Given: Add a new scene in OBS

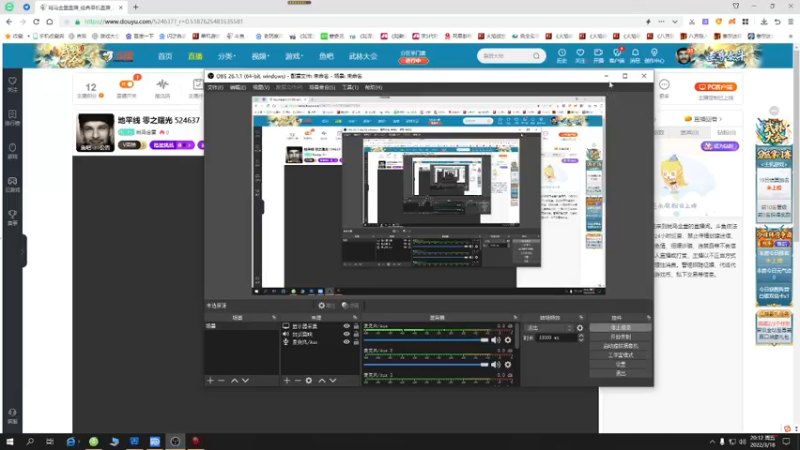Looking at the screenshot, I should click(210, 381).
